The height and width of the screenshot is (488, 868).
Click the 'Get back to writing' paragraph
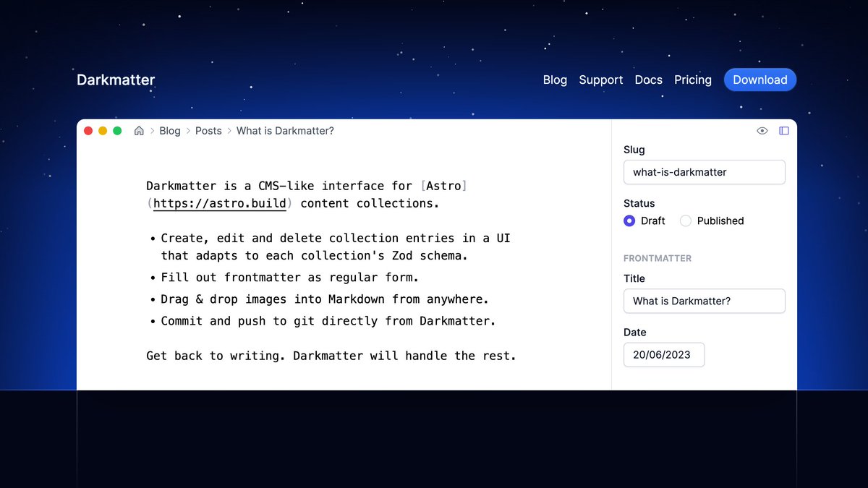click(331, 355)
